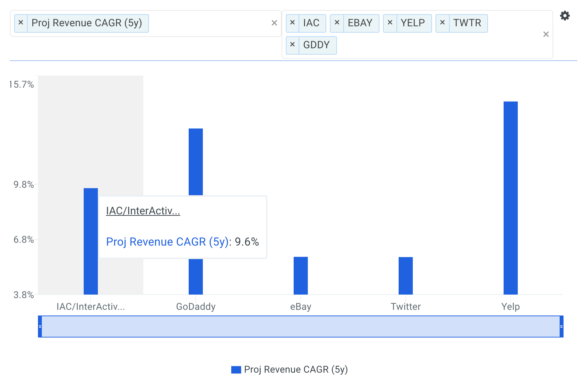Click the Proj Revenue CAGR (5y) tooltip link
588x384 pixels.
[x=167, y=242]
